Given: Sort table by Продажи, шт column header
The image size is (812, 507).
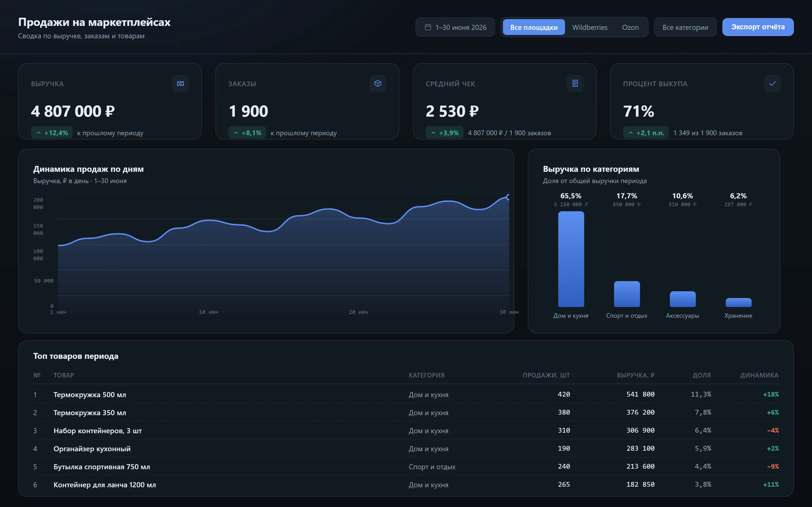Looking at the screenshot, I should click(x=546, y=375).
